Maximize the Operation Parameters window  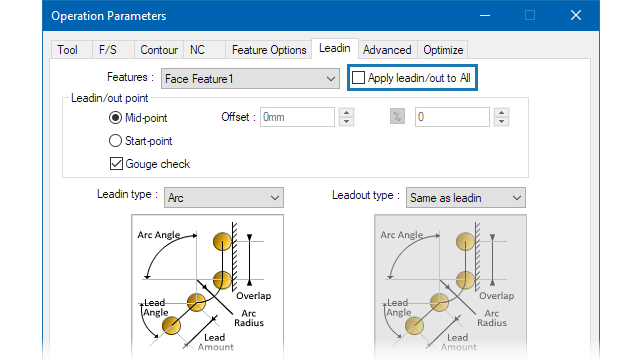coord(530,16)
